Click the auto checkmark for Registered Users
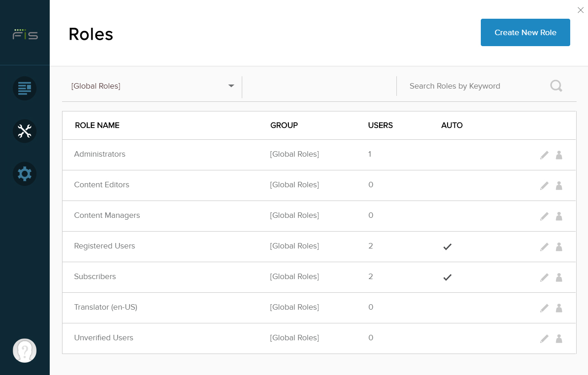This screenshot has width=588, height=375. [x=448, y=247]
